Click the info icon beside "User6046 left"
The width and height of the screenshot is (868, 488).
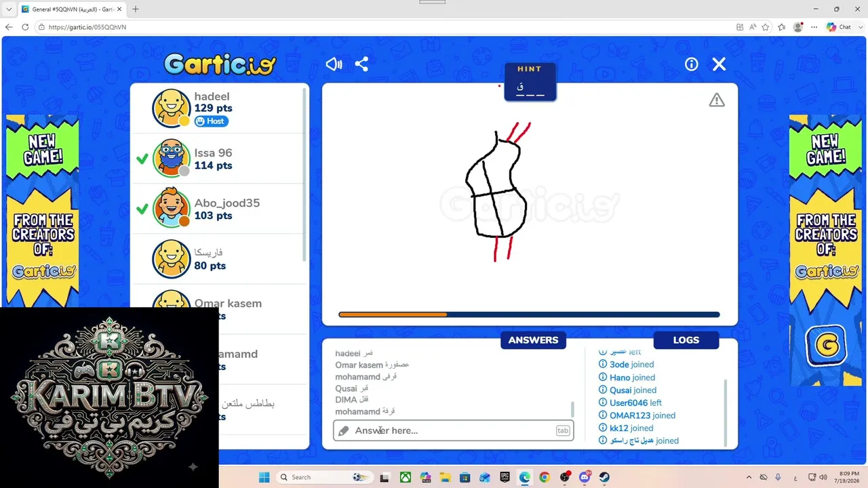click(x=603, y=403)
